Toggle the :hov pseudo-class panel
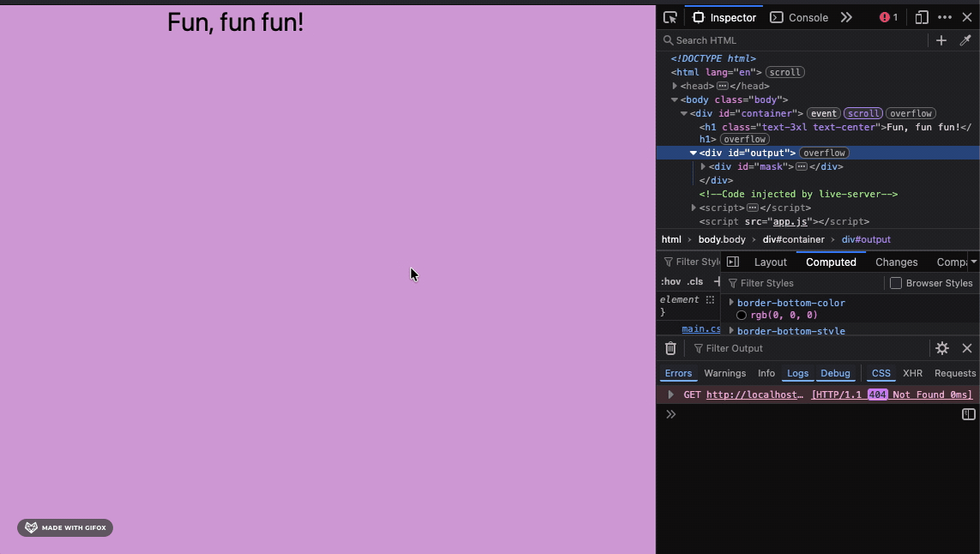 (x=670, y=281)
